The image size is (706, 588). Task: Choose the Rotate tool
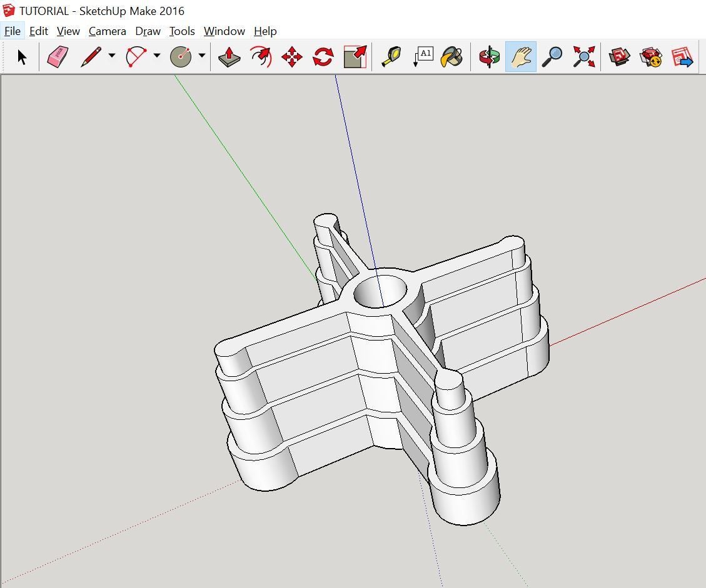pos(323,56)
